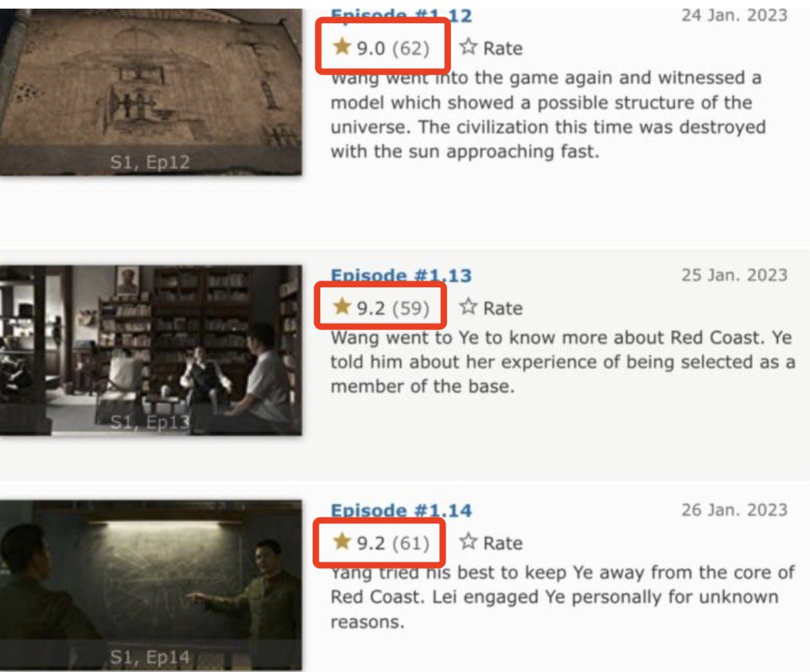
Task: Click the Rate text for Episode 1.12
Action: coord(502,49)
